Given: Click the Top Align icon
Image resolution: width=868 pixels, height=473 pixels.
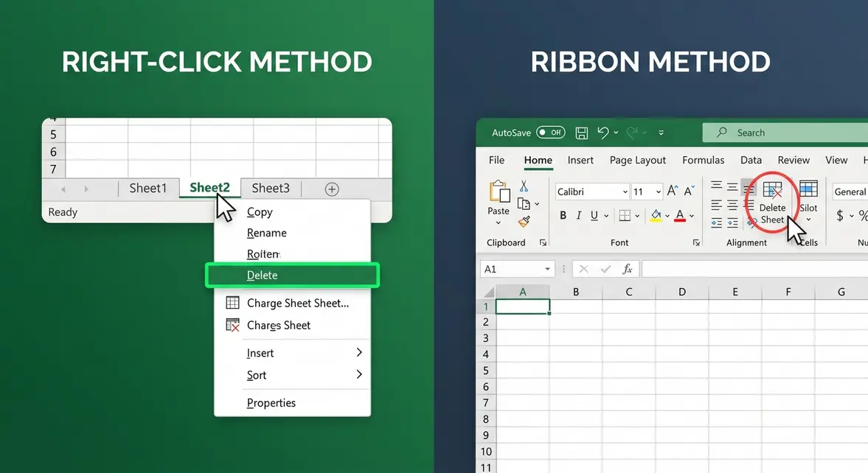Looking at the screenshot, I should (716, 186).
